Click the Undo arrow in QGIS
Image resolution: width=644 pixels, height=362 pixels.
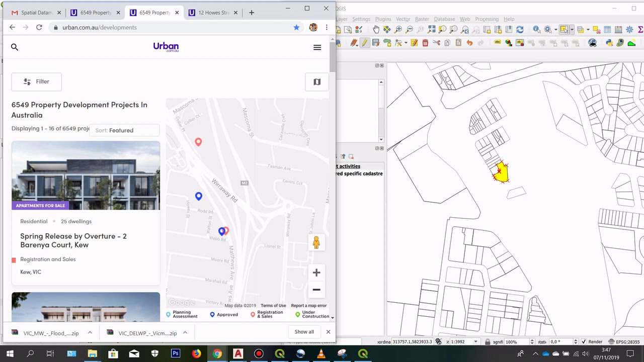(x=469, y=43)
